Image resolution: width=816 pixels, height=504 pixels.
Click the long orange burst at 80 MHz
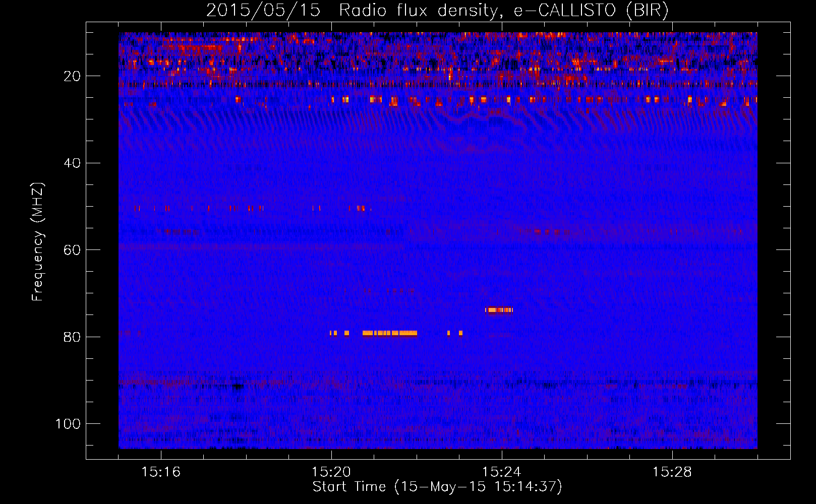pos(390,333)
